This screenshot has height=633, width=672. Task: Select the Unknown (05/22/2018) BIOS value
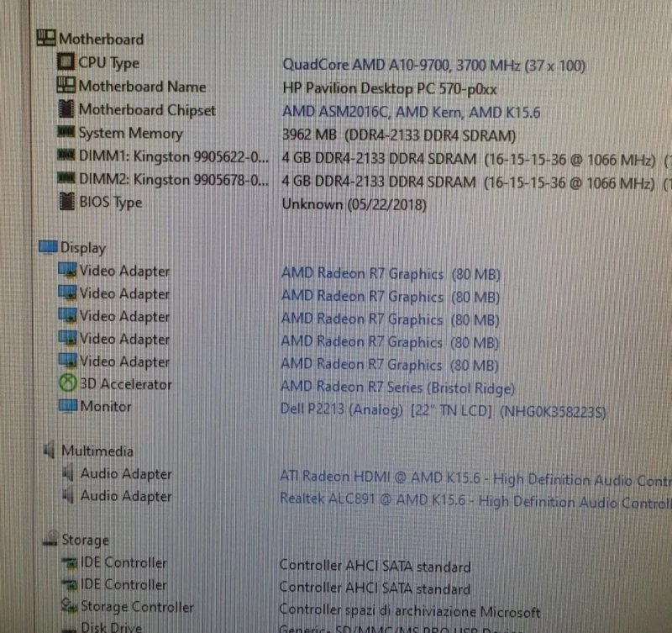point(354,204)
